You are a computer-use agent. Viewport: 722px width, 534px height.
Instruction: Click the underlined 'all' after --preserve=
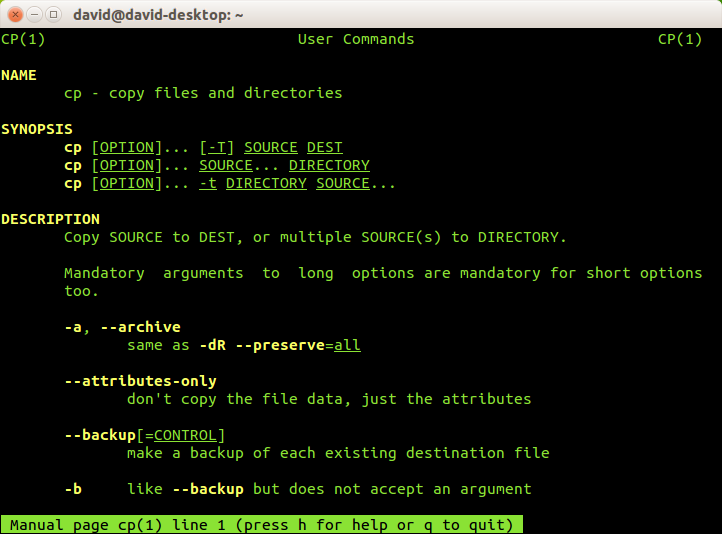point(347,345)
